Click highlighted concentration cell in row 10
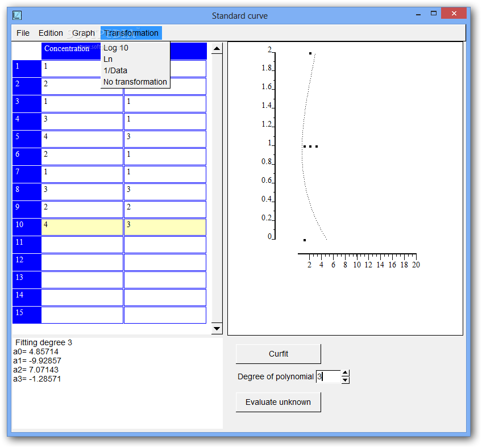Screen dimensions: 482x448 (x=82, y=227)
